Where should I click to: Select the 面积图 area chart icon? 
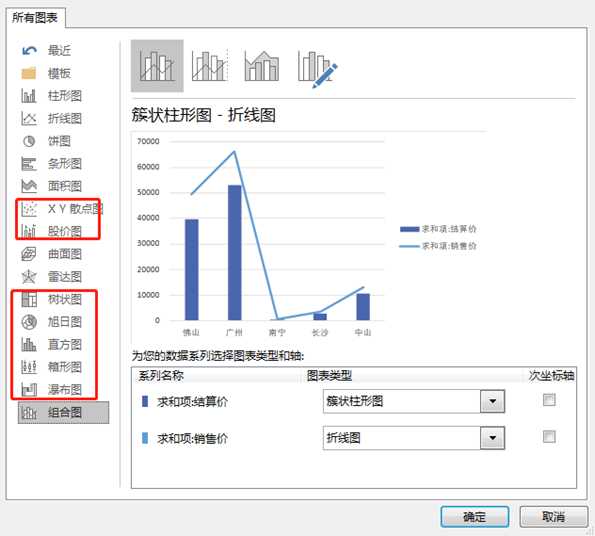(x=29, y=186)
